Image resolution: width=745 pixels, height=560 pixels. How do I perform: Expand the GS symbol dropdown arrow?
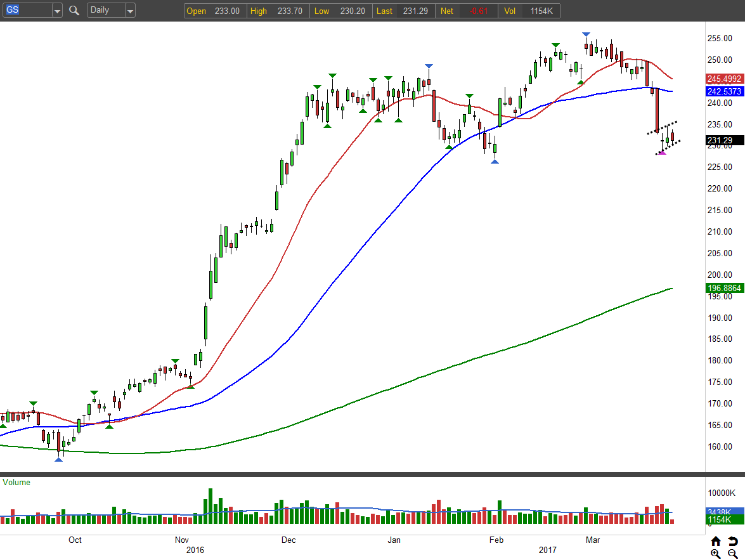[57, 10]
